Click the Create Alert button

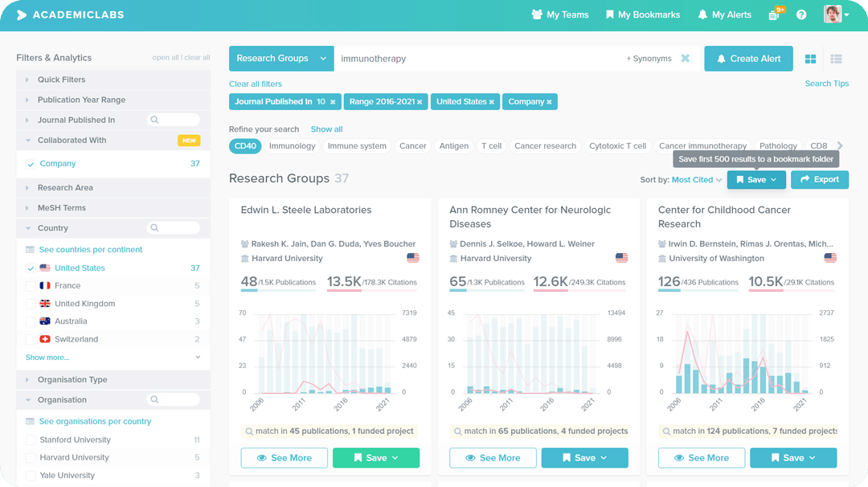748,58
